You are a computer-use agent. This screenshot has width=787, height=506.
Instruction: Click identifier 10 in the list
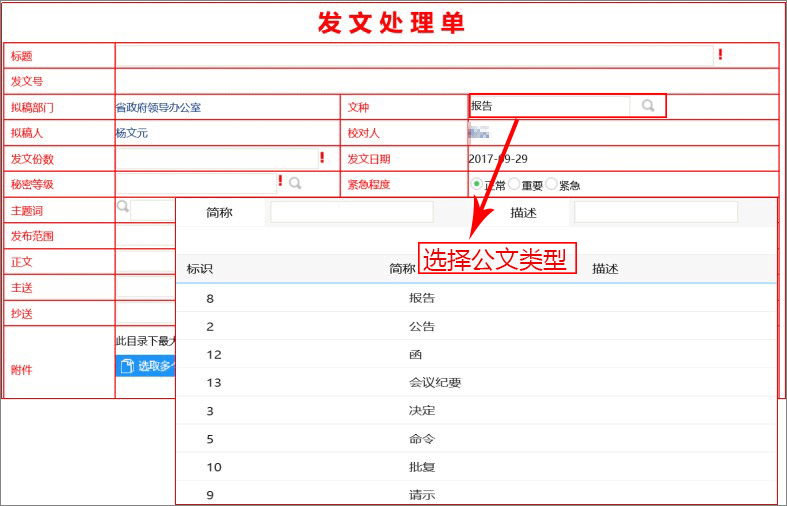click(x=214, y=467)
